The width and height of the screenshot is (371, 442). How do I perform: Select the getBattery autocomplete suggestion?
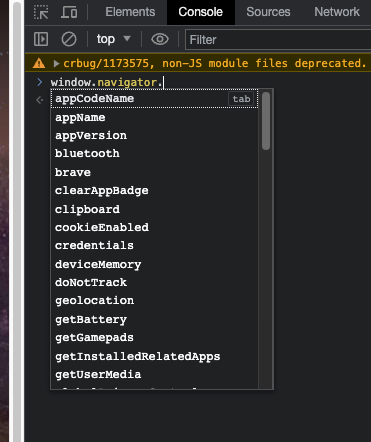tap(154, 319)
